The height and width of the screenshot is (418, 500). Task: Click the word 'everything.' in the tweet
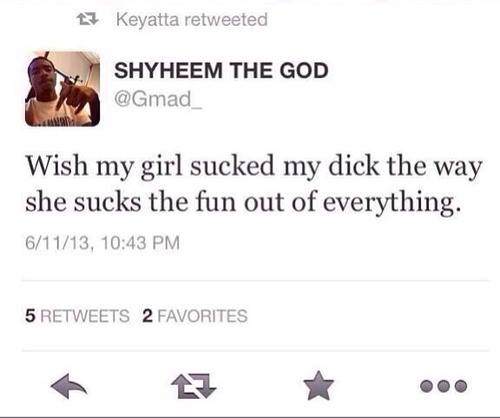tap(393, 203)
